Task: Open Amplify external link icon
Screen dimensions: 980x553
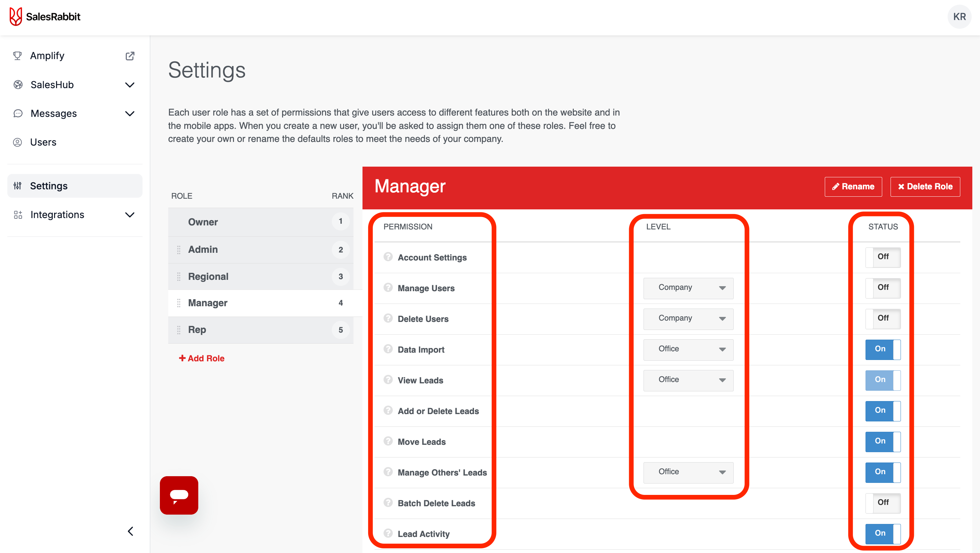Action: pos(130,56)
